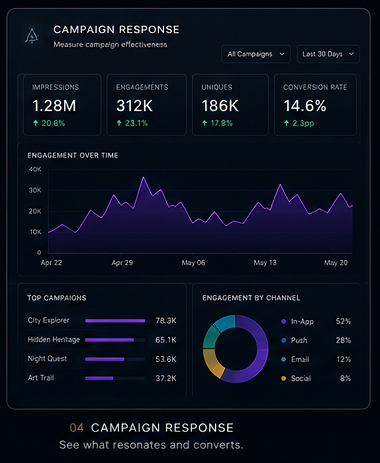Click the 78.3K campaign value

click(166, 321)
